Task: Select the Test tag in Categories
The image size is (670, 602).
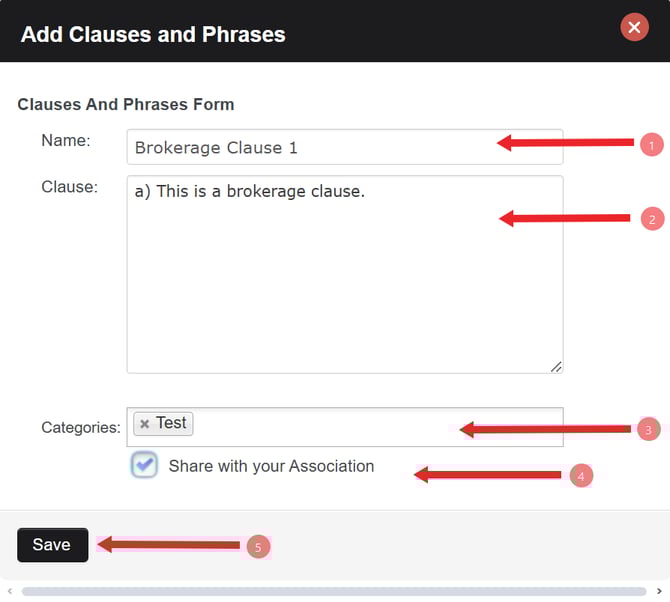Action: pos(171,423)
